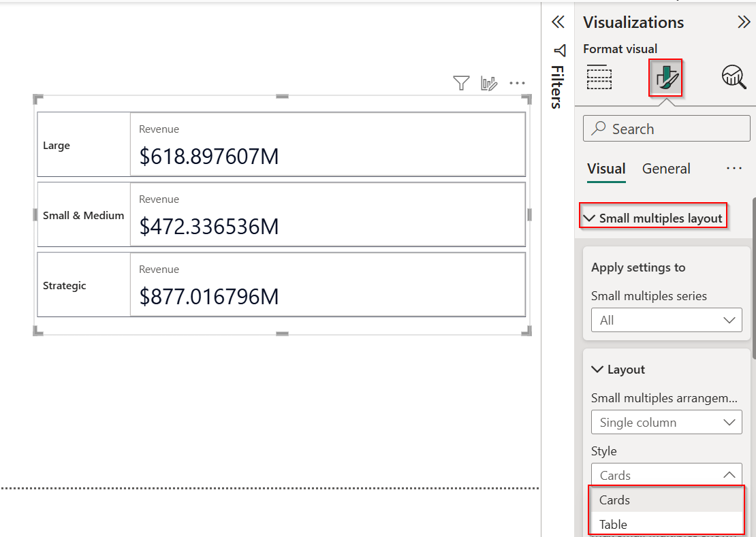The height and width of the screenshot is (537, 756).
Task: Click the $618.897607M value
Action: (x=209, y=157)
